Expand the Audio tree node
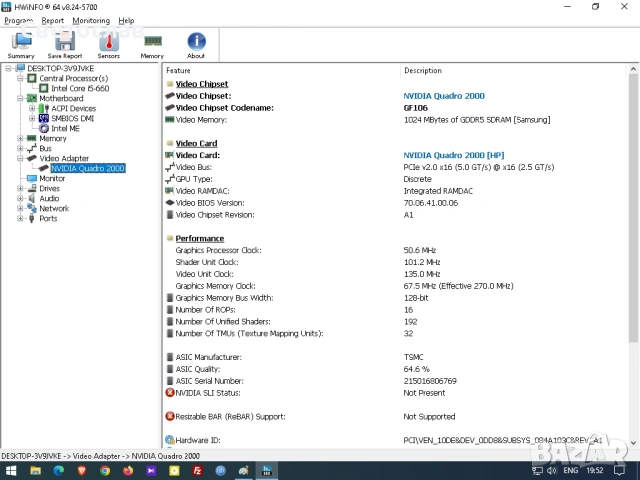This screenshot has height=480, width=640. coord(20,198)
